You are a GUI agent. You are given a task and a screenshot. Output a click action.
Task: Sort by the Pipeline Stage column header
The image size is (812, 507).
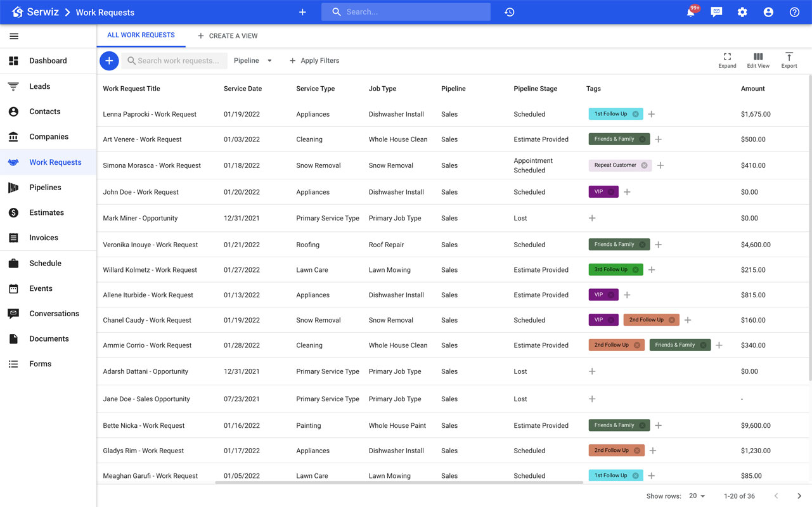tap(536, 89)
